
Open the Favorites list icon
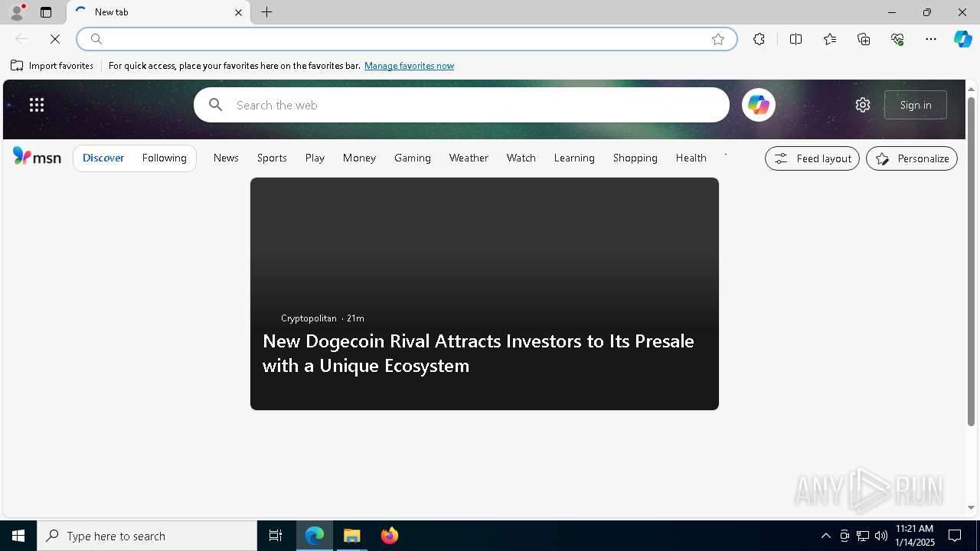[x=830, y=39]
